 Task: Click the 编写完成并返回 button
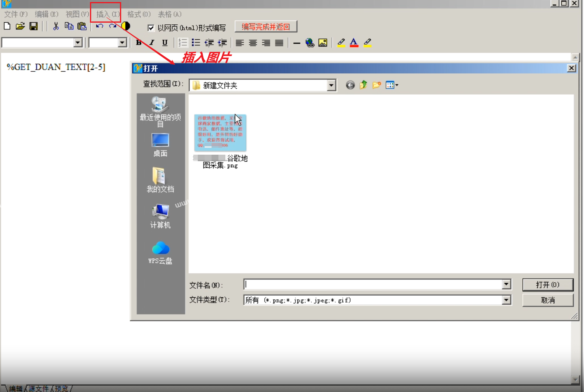(266, 27)
